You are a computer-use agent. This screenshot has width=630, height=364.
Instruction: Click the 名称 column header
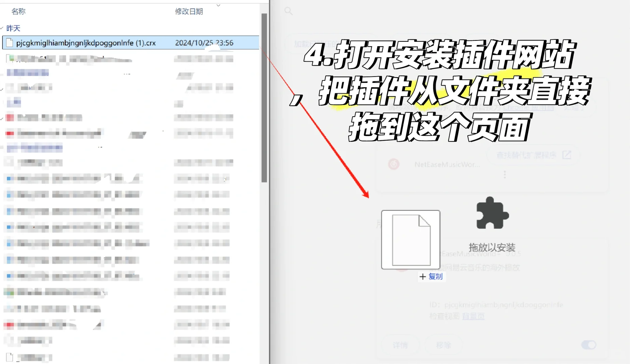[x=19, y=11]
